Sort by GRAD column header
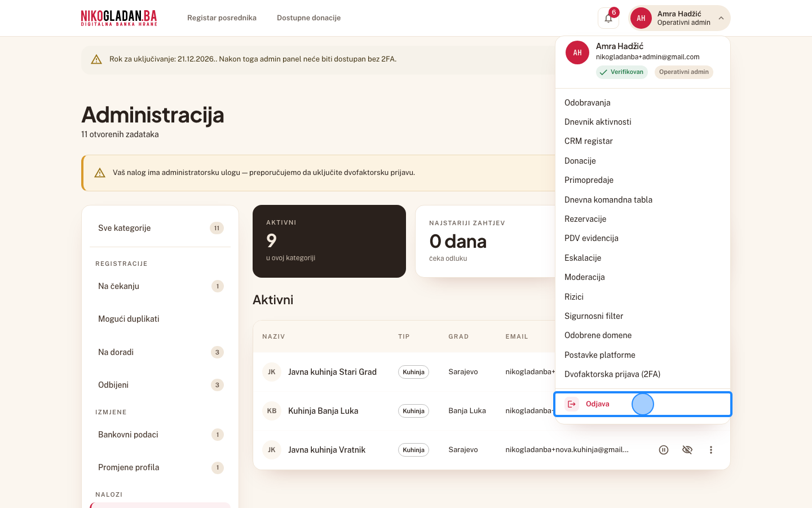This screenshot has height=508, width=812. coord(458,336)
